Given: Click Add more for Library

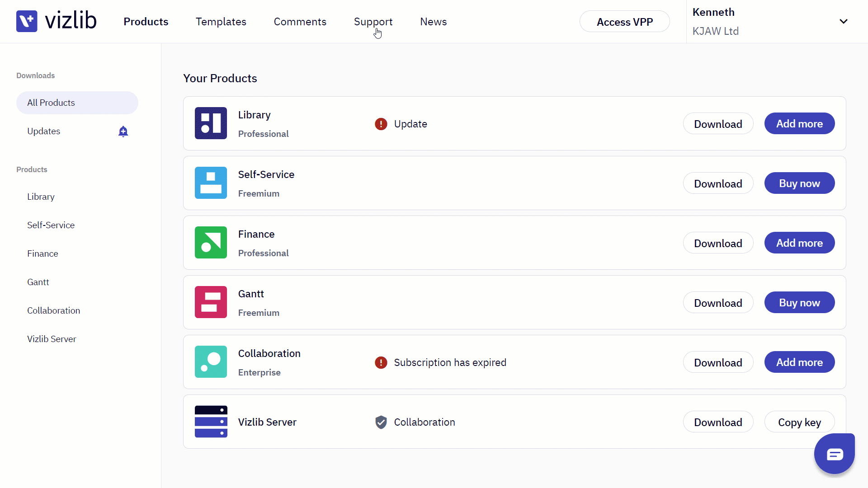Looking at the screenshot, I should [x=799, y=124].
